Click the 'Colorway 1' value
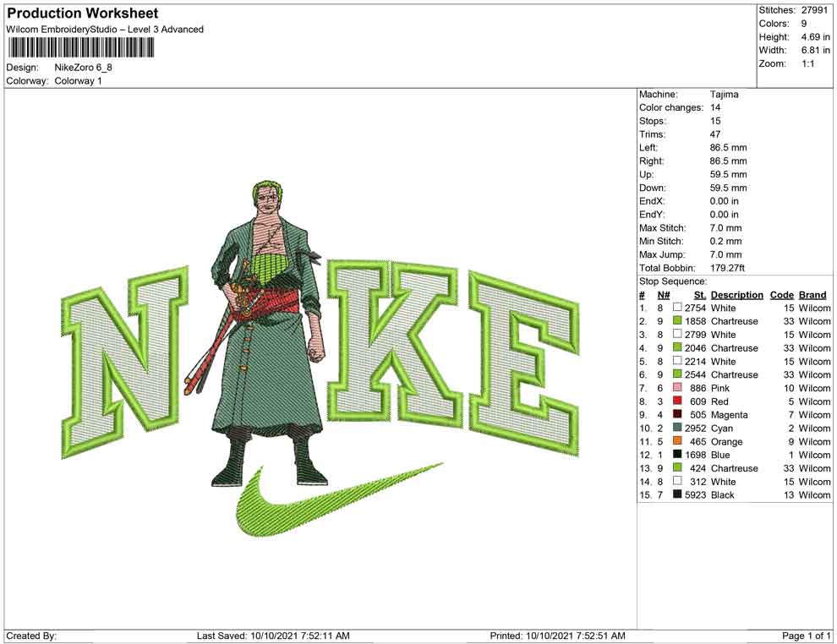 78,80
